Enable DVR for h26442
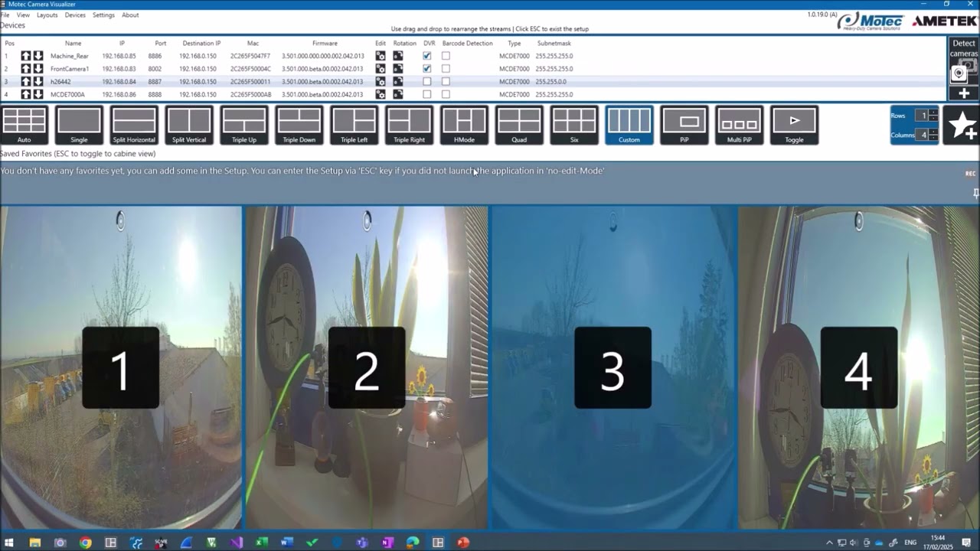The image size is (980, 551). [x=427, y=82]
